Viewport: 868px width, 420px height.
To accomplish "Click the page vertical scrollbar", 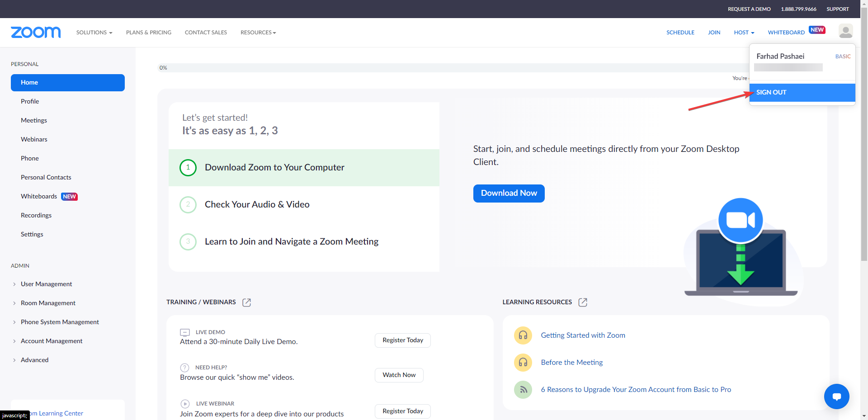I will (x=864, y=136).
